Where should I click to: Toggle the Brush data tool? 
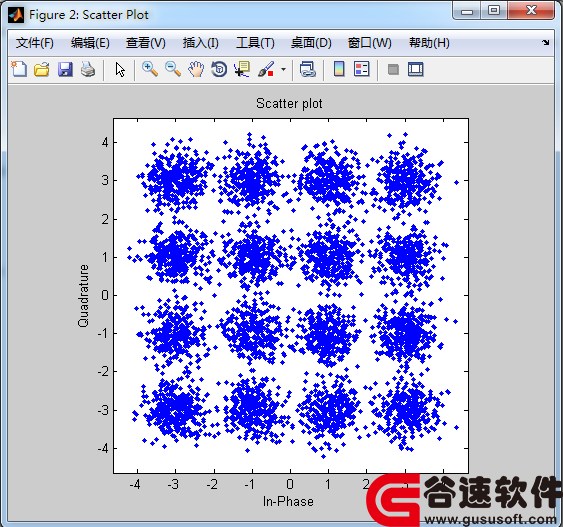pos(266,69)
